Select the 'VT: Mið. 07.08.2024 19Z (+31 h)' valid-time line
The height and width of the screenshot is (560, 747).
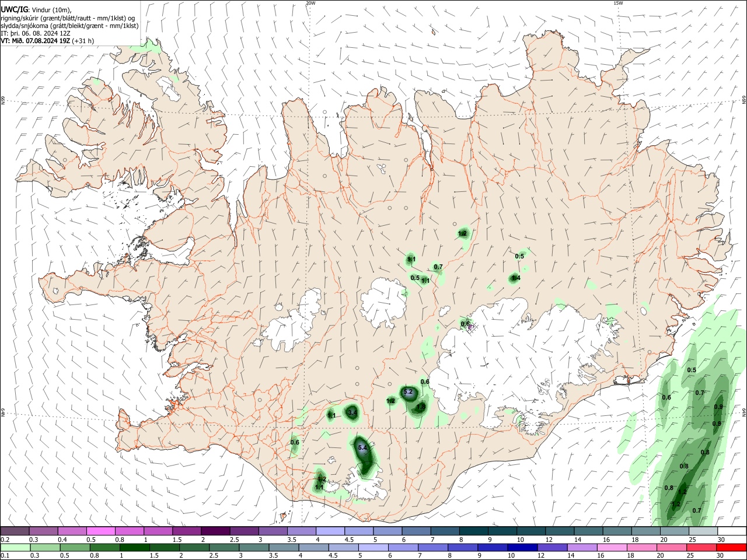click(48, 41)
